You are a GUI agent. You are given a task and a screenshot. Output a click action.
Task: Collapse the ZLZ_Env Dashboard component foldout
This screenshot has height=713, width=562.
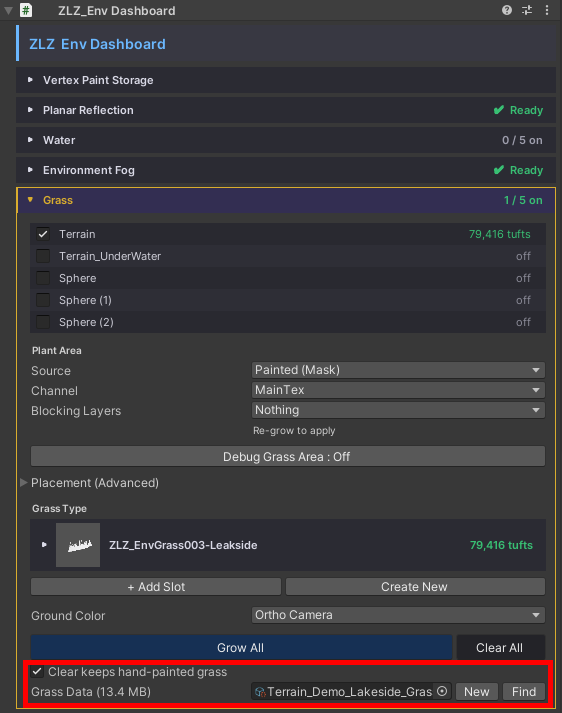tap(8, 10)
